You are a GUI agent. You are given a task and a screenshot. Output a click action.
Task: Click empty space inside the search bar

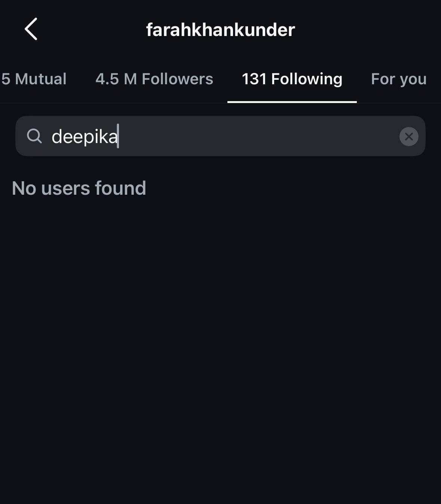258,136
